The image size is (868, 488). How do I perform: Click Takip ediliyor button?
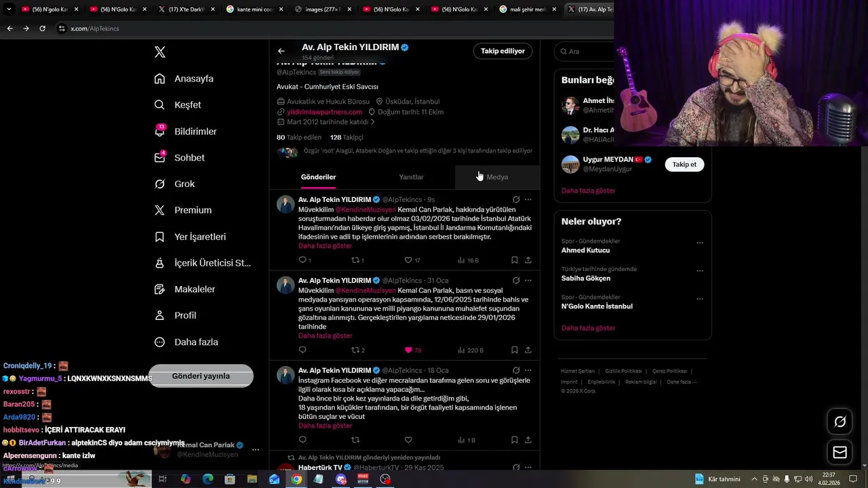502,51
